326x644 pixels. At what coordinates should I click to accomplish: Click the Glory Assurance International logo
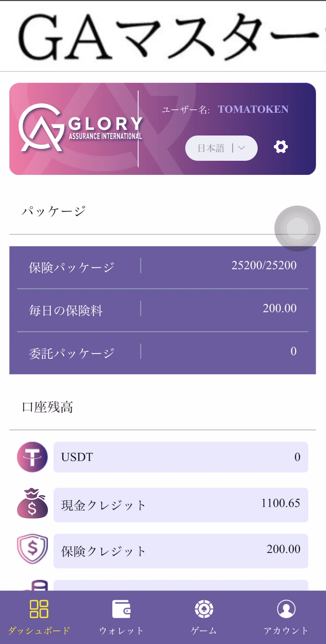point(80,128)
